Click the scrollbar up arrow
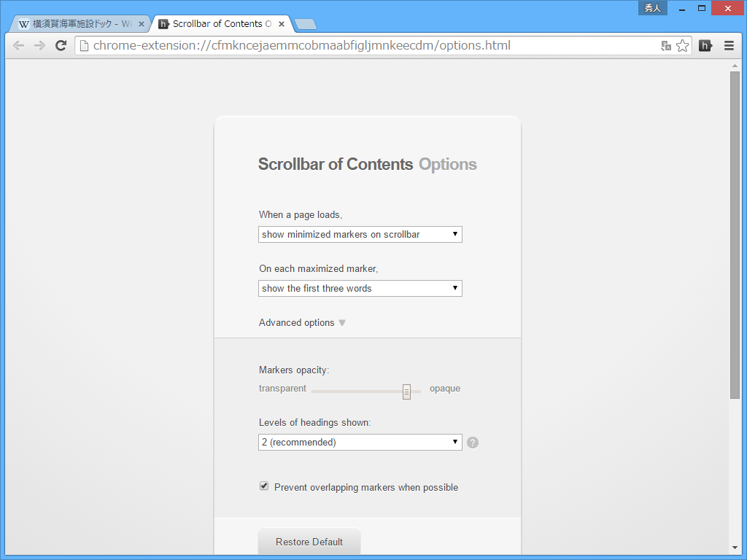The width and height of the screenshot is (747, 560). tap(735, 66)
